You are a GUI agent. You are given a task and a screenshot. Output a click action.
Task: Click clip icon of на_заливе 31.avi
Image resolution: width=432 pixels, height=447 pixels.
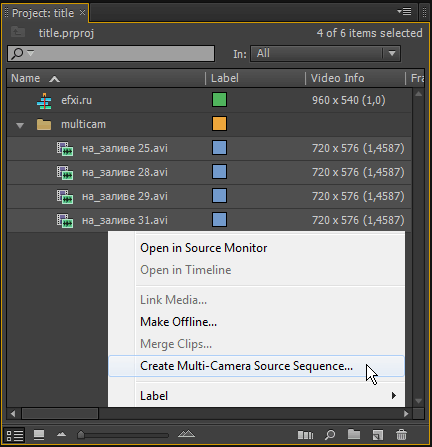pyautogui.click(x=65, y=221)
